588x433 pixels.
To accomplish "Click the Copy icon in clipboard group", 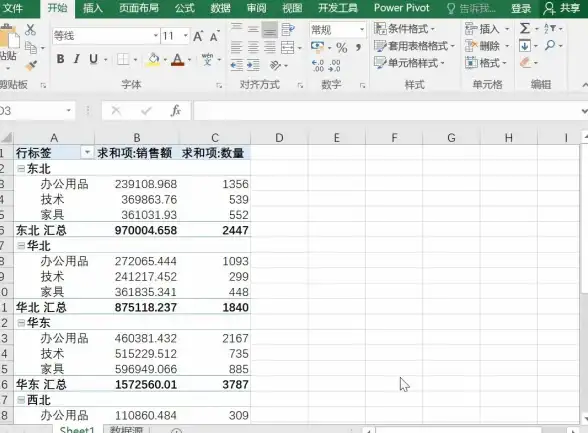I will tap(31, 47).
